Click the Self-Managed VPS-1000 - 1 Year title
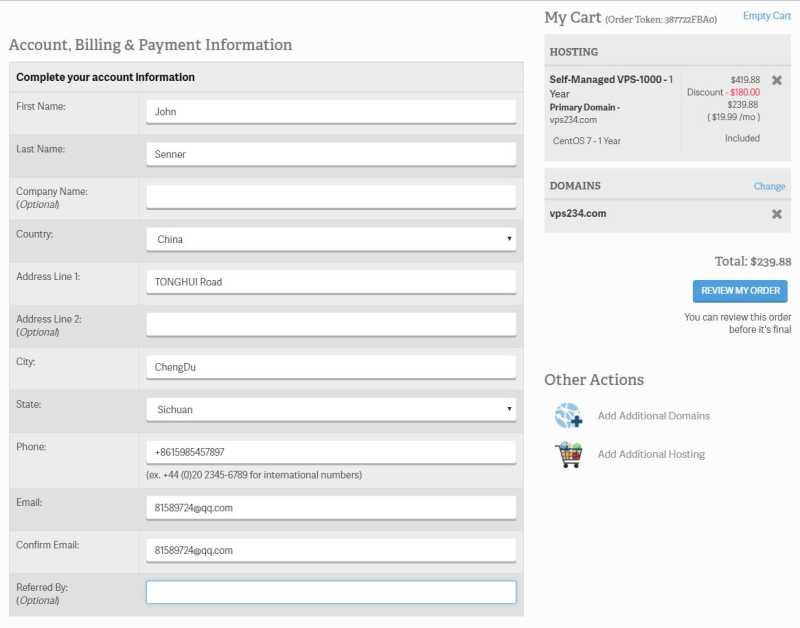Image resolution: width=800 pixels, height=628 pixels. point(611,86)
